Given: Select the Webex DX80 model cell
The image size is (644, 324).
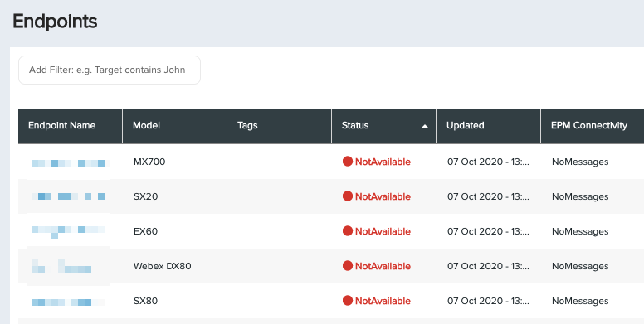Looking at the screenshot, I should pyautogui.click(x=162, y=266).
